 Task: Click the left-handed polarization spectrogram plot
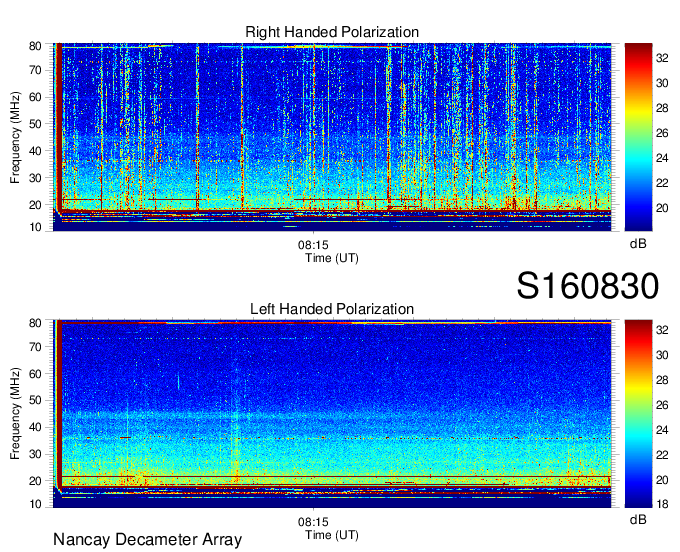pos(332,414)
